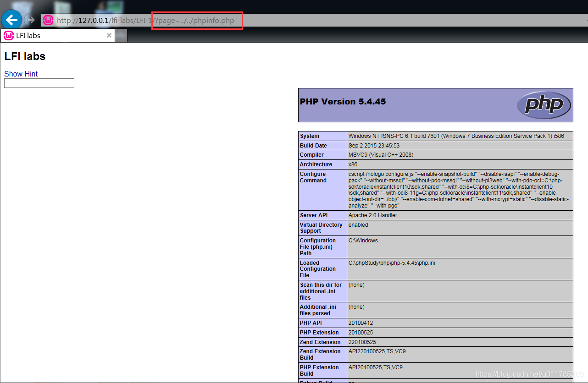
Task: Select the LFI labs browser tab
Action: point(58,35)
